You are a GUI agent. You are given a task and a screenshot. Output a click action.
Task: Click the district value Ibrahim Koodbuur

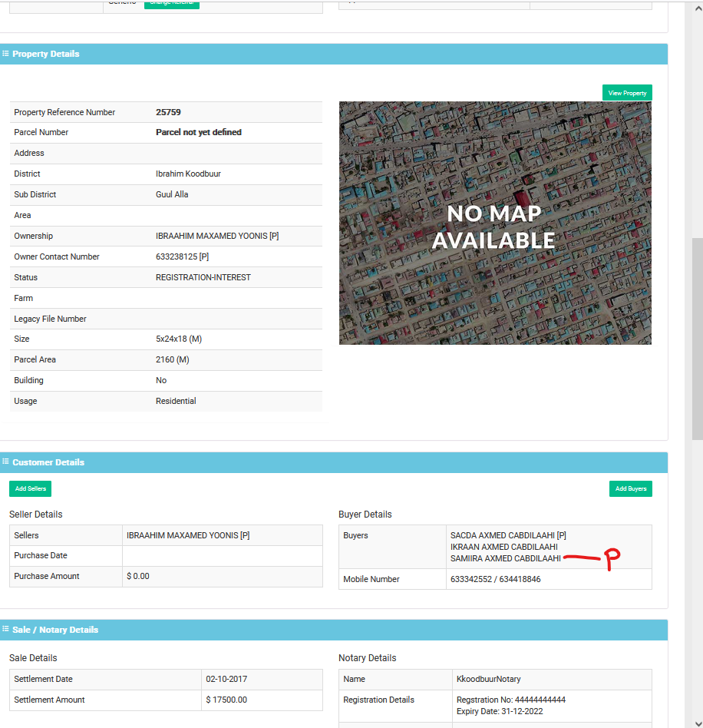pos(188,174)
